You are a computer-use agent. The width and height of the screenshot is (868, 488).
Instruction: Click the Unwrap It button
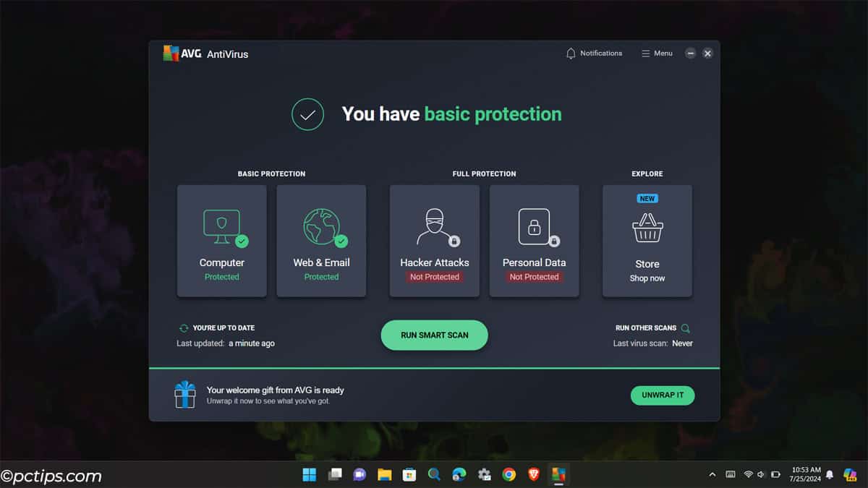662,395
